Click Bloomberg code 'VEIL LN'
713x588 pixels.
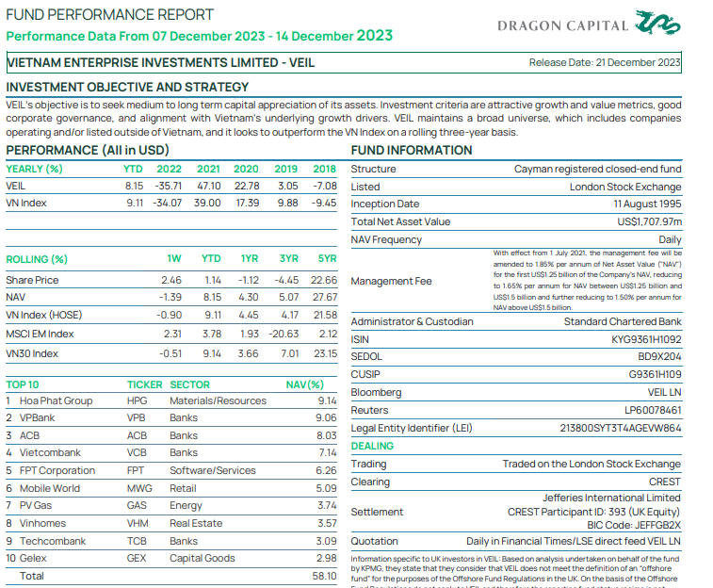point(664,392)
